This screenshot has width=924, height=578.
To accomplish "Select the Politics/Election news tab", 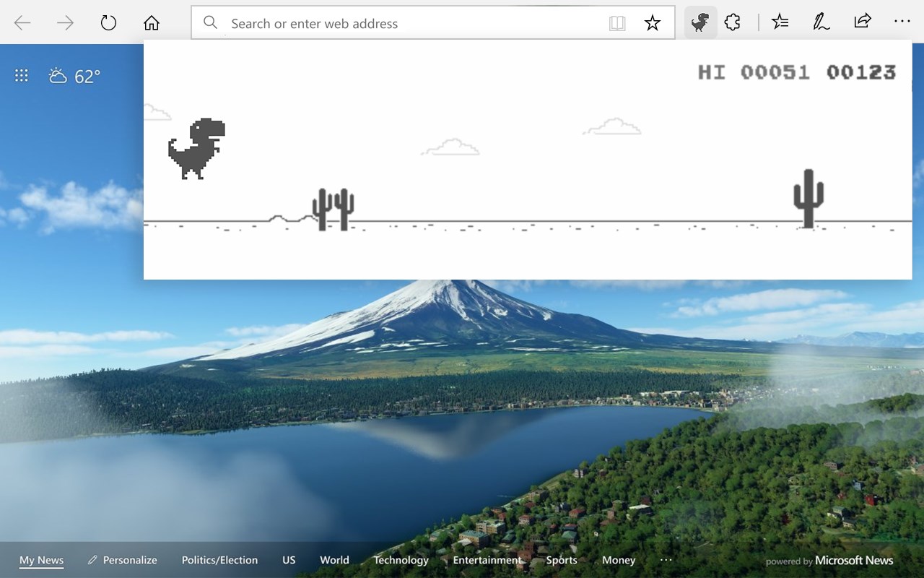I will 219,560.
